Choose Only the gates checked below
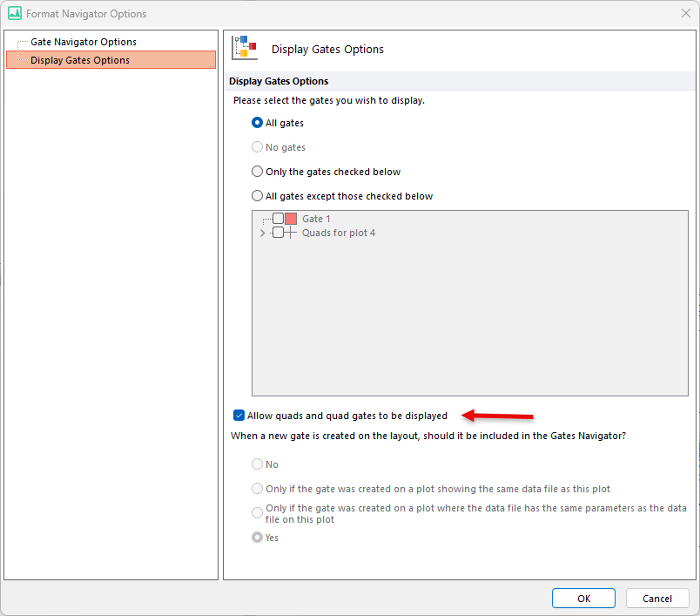This screenshot has width=700, height=616. [x=258, y=172]
